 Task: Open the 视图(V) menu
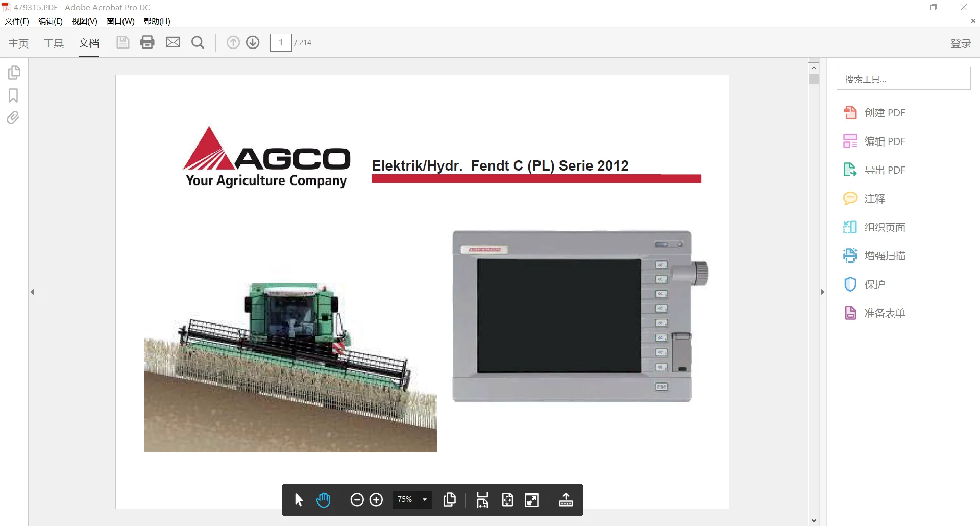(x=85, y=21)
